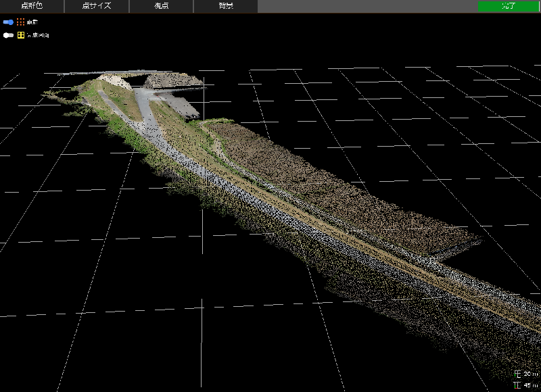Enable the white grid display switch
The width and height of the screenshot is (541, 392).
(x=8, y=35)
